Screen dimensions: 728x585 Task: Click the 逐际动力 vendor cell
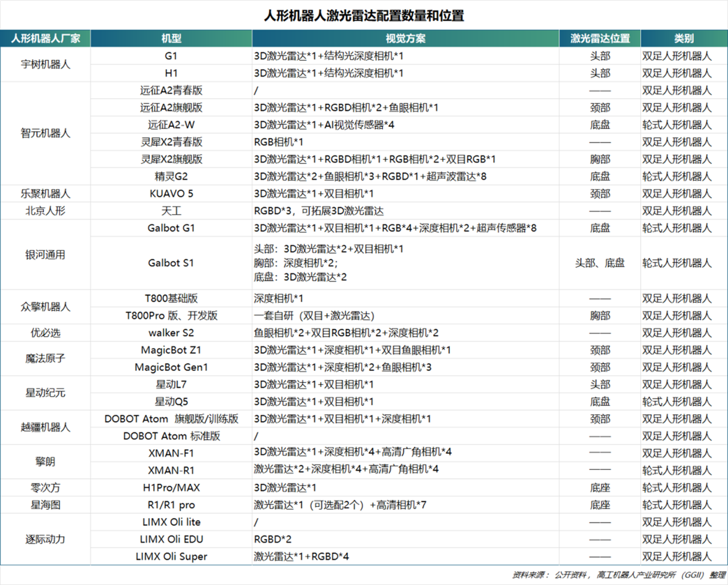(x=46, y=539)
